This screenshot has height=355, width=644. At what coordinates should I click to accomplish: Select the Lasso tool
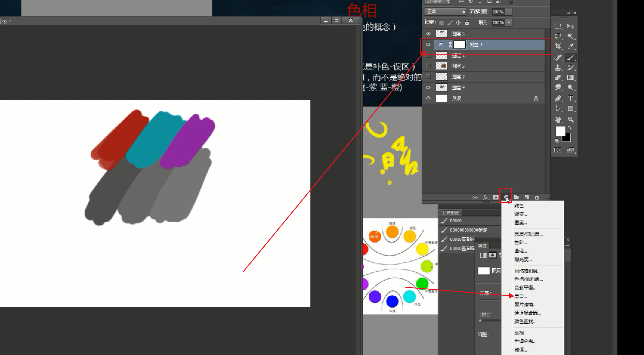click(558, 36)
